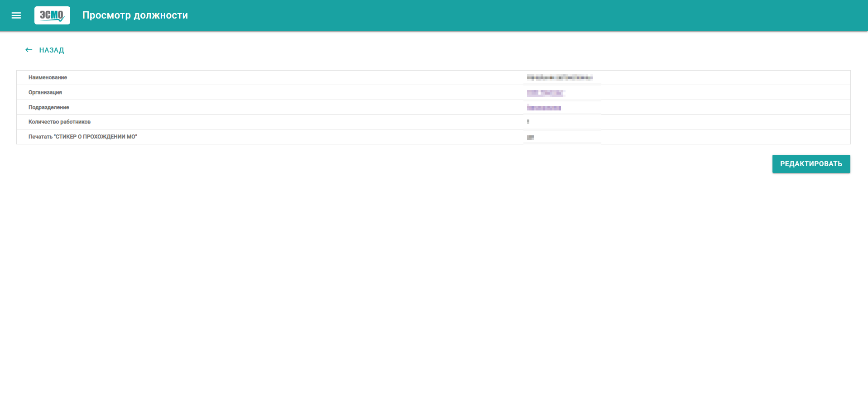Click the sticker print row value

click(x=530, y=137)
